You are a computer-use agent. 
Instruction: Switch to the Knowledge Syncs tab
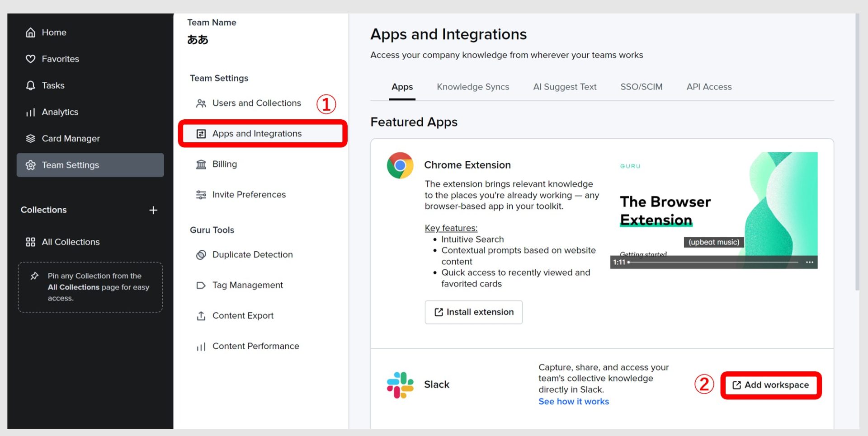click(472, 87)
